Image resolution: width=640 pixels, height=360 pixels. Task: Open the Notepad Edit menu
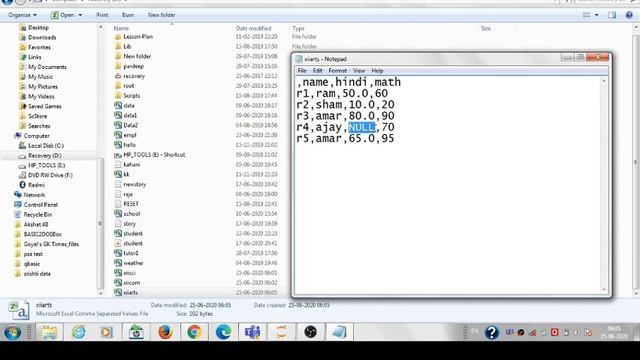(x=318, y=71)
